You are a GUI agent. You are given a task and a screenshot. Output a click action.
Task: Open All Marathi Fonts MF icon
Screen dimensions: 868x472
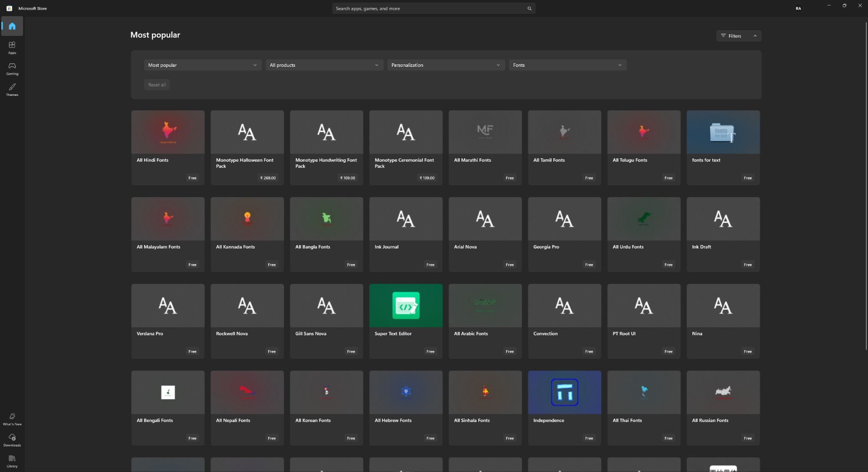[485, 132]
